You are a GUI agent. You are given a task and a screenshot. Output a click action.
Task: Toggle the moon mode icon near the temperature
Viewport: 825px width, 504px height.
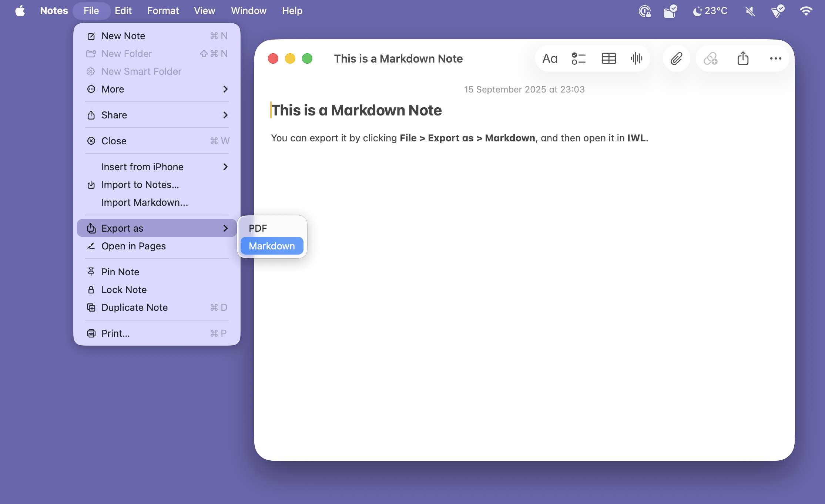click(698, 11)
